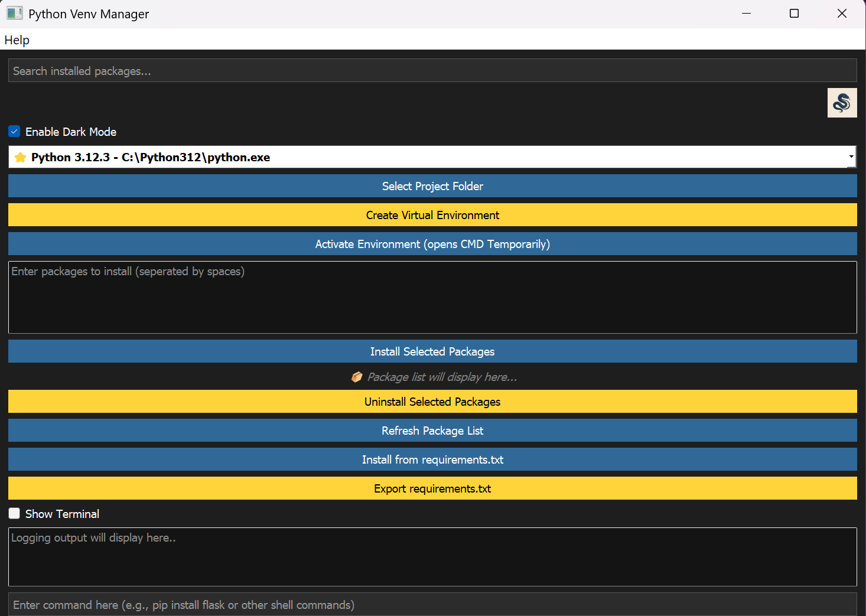Image resolution: width=866 pixels, height=616 pixels.
Task: Click the snake logo icon
Action: point(842,103)
